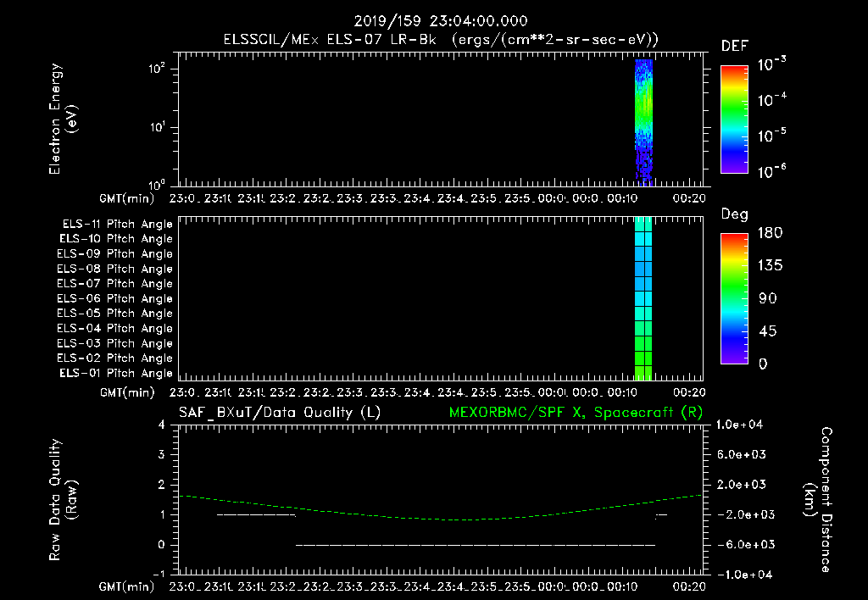
Task: Select the ELS-02 Pitch Angle row label
Action: pos(114,358)
